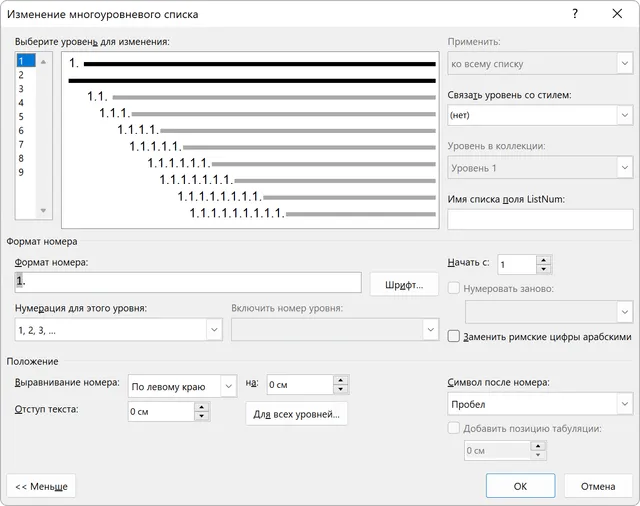
Task: Click the tab position value field
Action: (x=498, y=451)
